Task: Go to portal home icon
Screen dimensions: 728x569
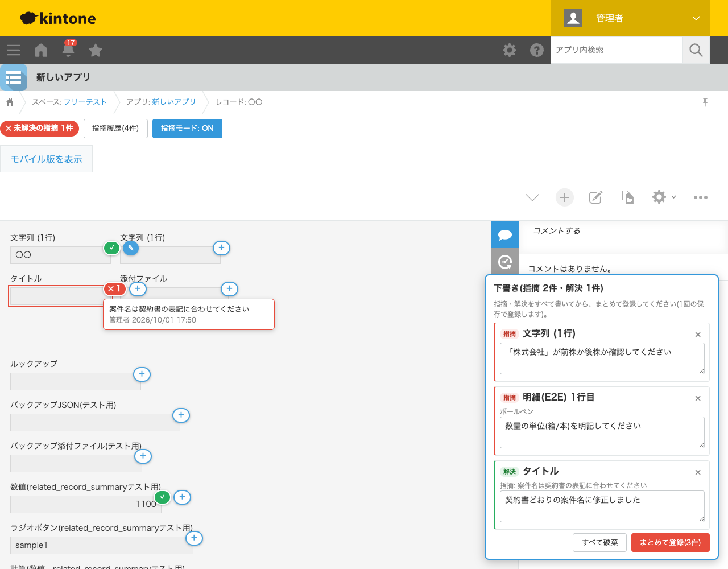Action: tap(41, 50)
